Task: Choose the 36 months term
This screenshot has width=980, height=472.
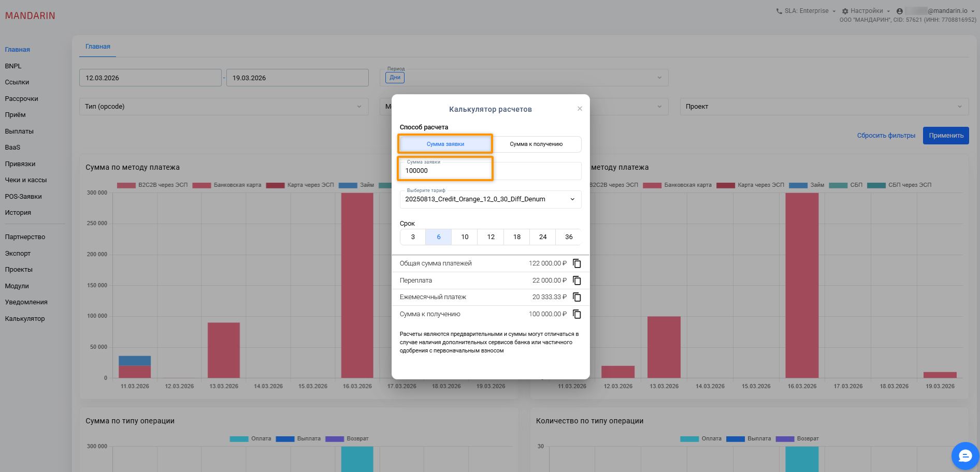Action: [568, 237]
